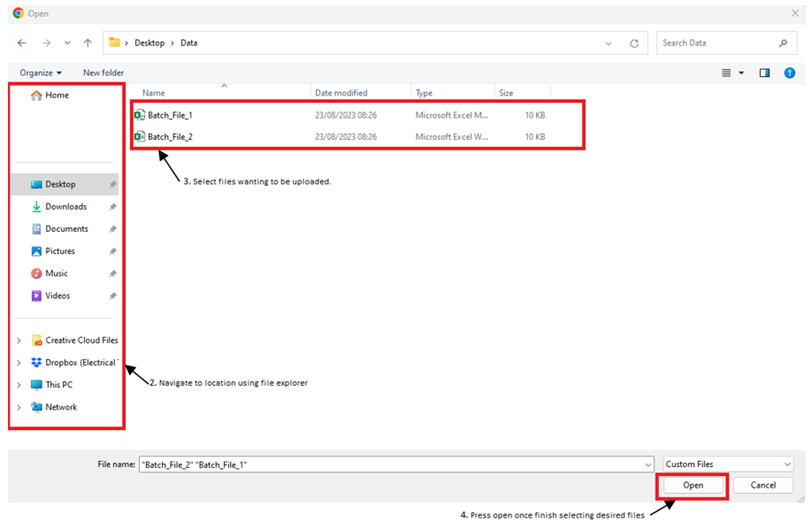Expand the Creative Cloud Files node
Image resolution: width=812 pixels, height=530 pixels.
(x=18, y=340)
